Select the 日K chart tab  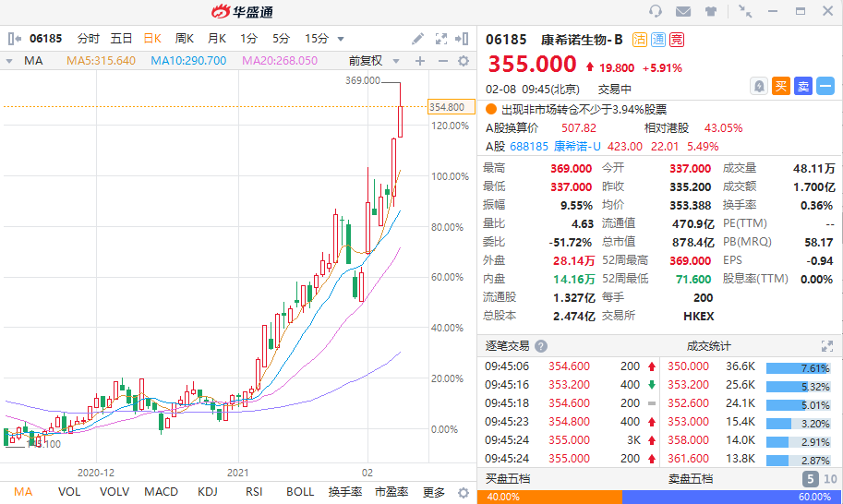click(x=152, y=39)
